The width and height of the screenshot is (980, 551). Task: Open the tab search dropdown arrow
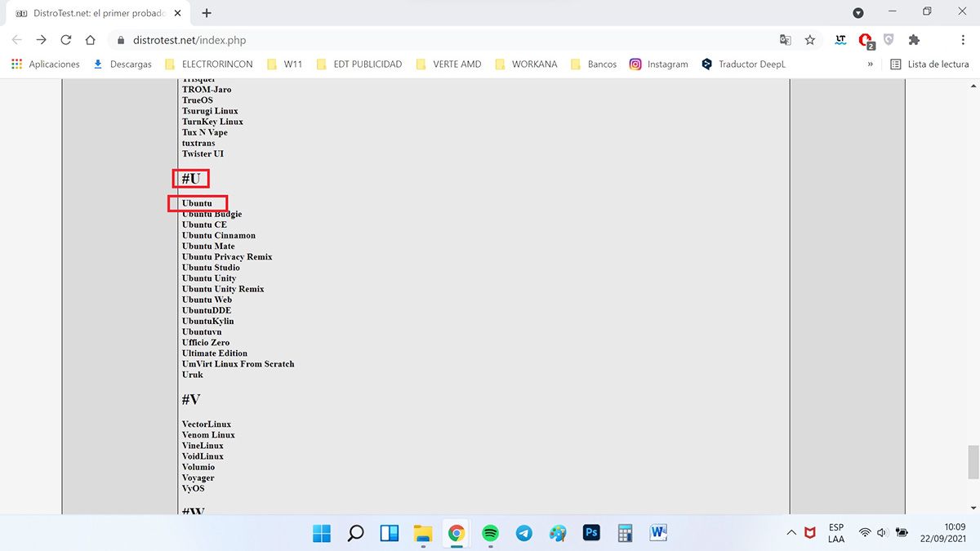tap(858, 13)
